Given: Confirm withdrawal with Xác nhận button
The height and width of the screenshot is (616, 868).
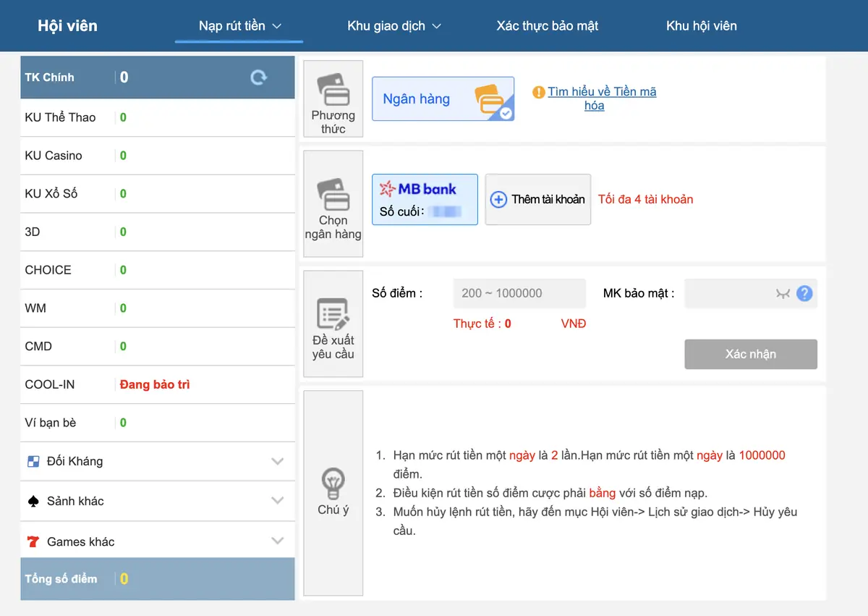Looking at the screenshot, I should point(751,354).
